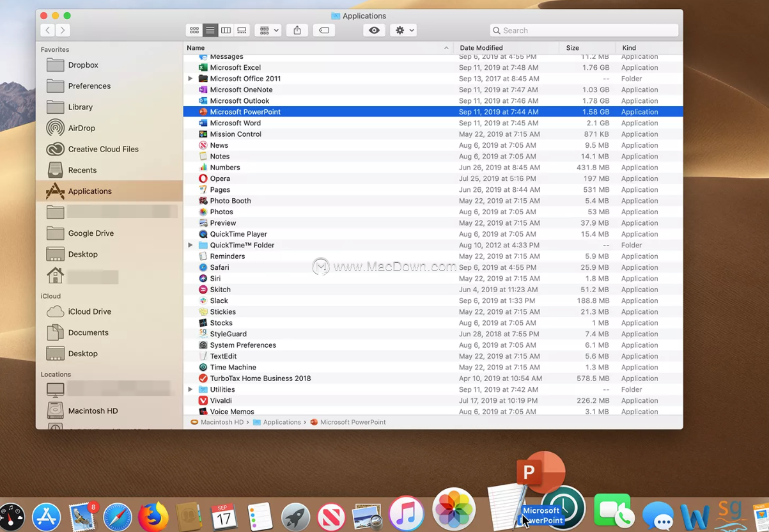Screen dimensions: 769x532
Task: Open the Action gear dropdown menu
Action: 405,30
